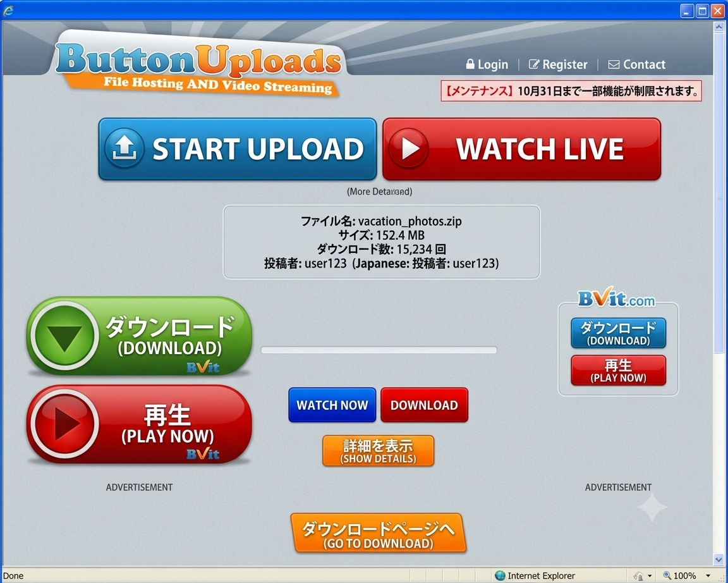Click the large green (DOWNLOAD) button label
728x583 pixels.
point(169,348)
